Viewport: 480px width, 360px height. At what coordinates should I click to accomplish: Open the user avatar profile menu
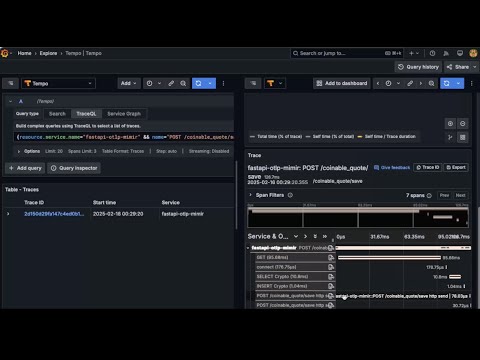pyautogui.click(x=473, y=53)
